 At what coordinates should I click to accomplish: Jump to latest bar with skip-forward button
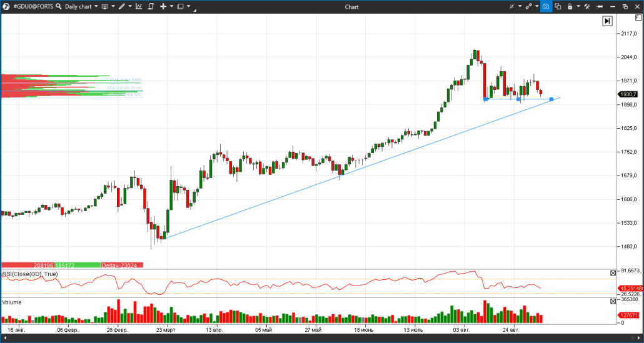[x=607, y=21]
